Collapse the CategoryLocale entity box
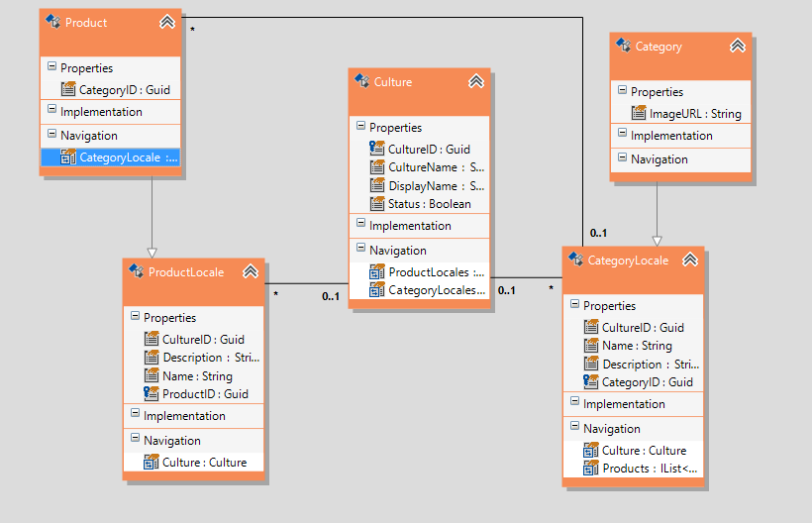 point(690,260)
